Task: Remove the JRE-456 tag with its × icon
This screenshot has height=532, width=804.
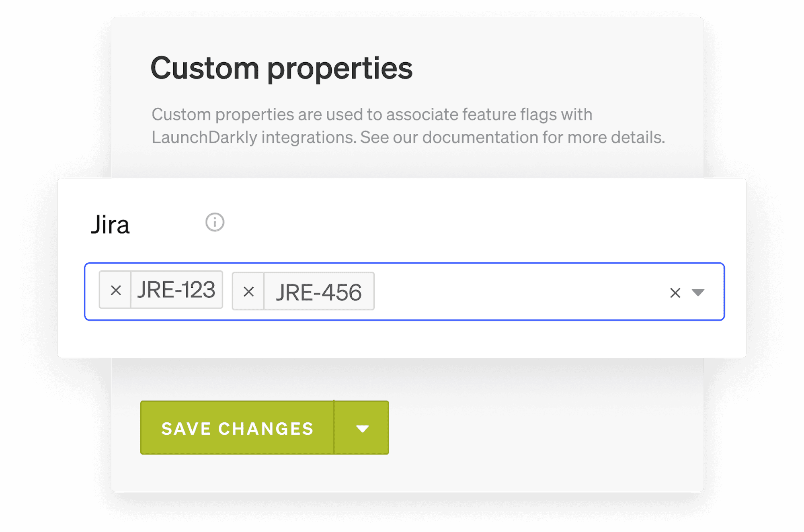Action: (x=248, y=291)
